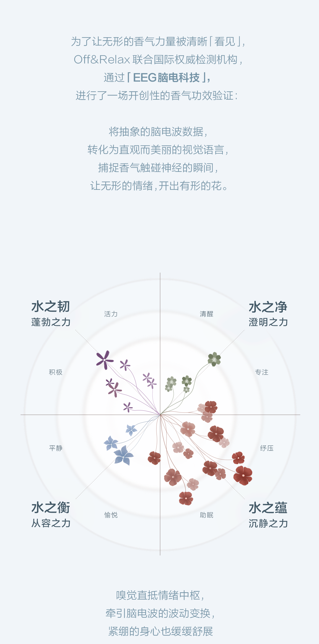Select the 水之韧 heading

[x=51, y=307]
